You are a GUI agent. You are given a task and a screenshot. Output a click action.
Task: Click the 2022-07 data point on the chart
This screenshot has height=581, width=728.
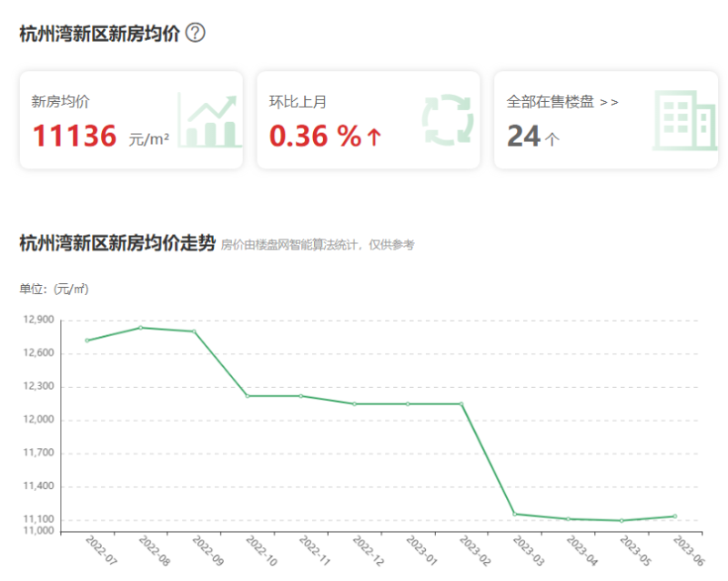86,341
